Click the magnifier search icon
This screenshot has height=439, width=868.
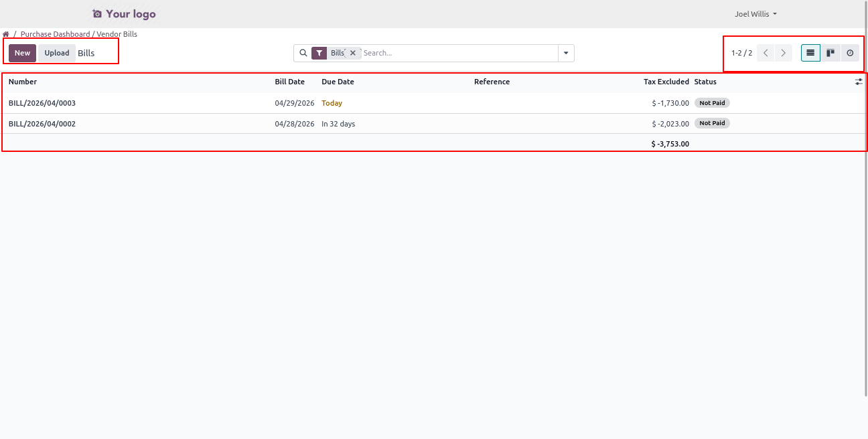303,53
